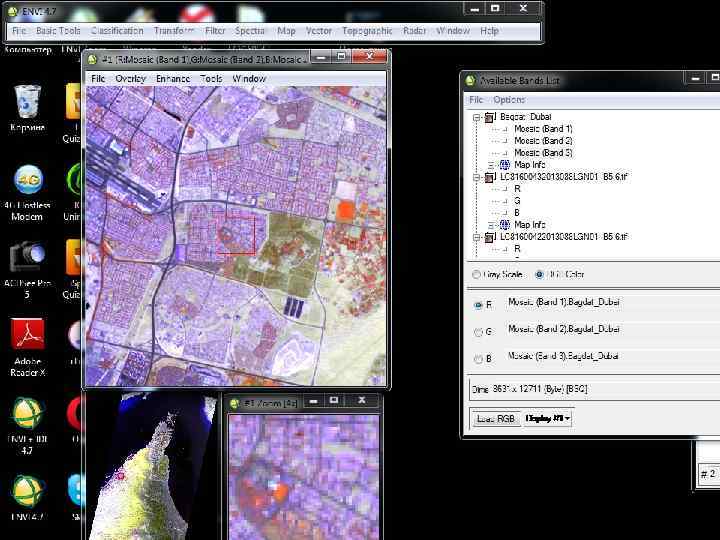The width and height of the screenshot is (720, 540).
Task: Click the R field showing Mosaic (Band 1)
Action: 612,302
